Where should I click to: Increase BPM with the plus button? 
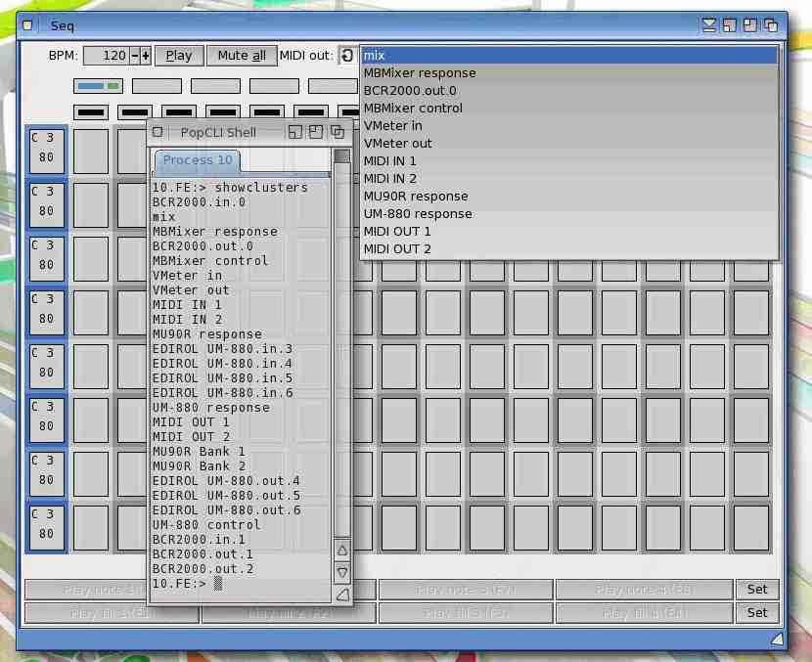point(146,56)
